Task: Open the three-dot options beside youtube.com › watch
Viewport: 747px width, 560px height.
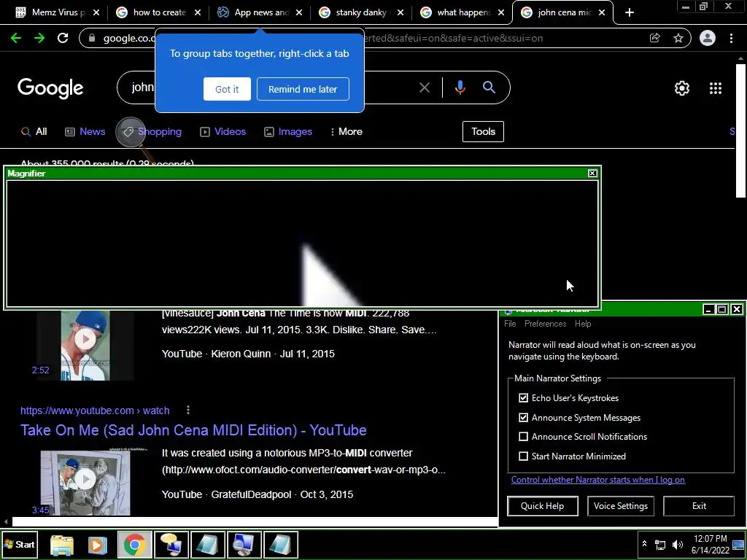Action: 188,410
